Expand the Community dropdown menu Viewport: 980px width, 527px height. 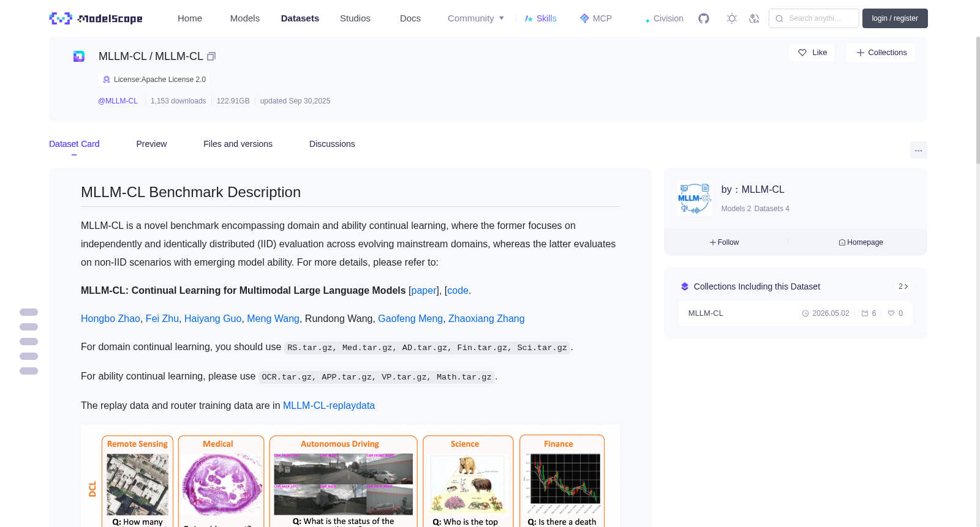point(476,18)
